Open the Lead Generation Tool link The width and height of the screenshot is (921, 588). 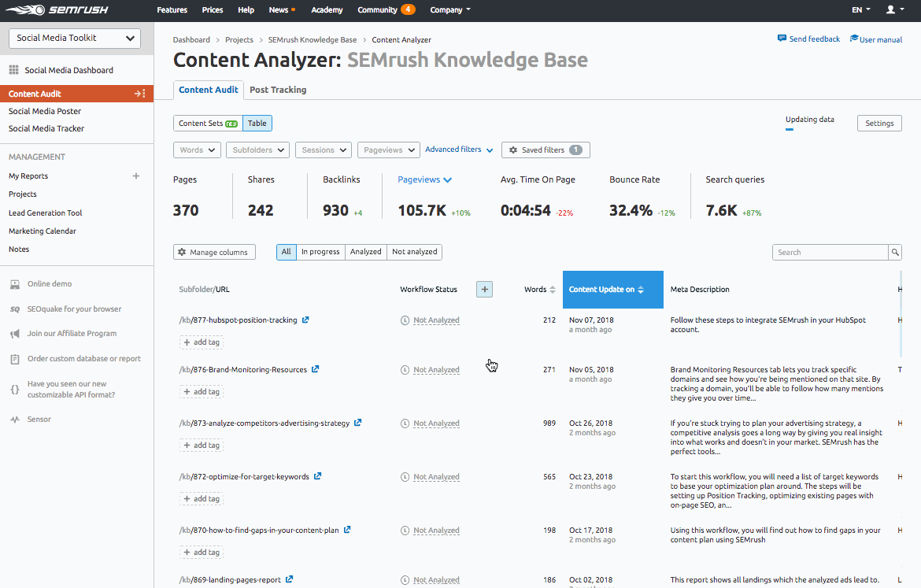point(45,213)
